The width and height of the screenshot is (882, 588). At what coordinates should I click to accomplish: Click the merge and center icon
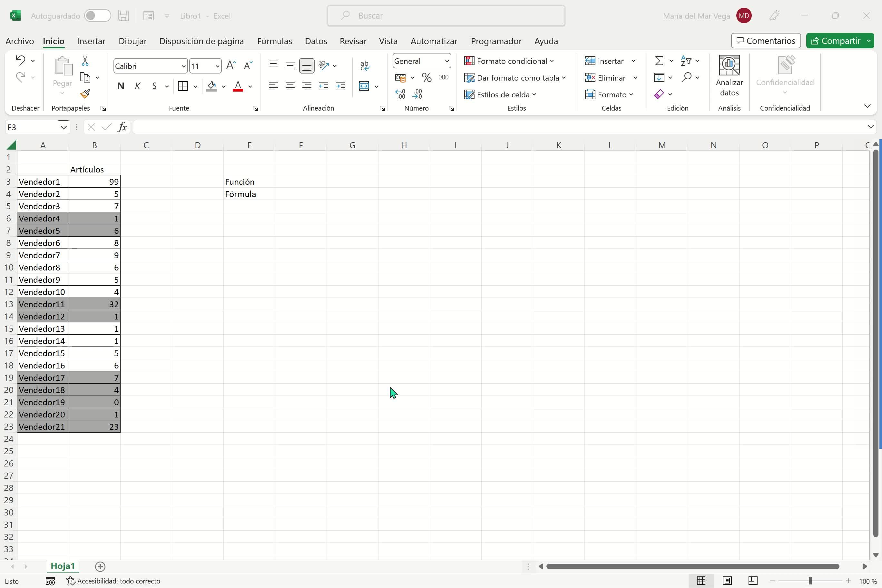pos(364,86)
